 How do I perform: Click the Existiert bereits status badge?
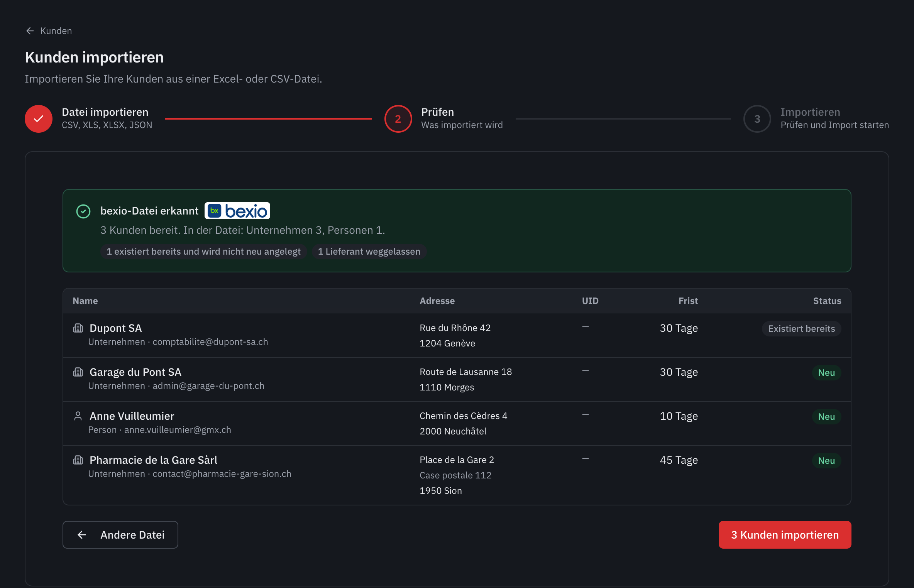pos(801,329)
